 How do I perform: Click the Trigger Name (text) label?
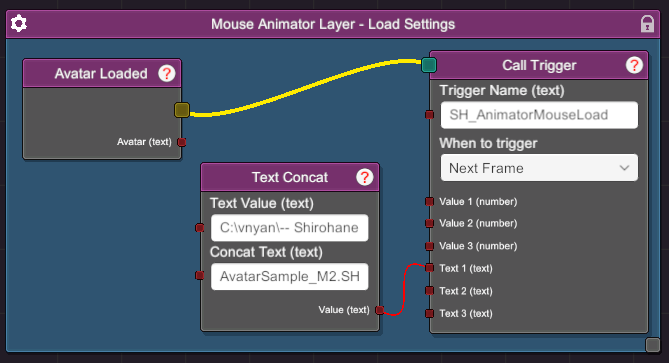(x=502, y=90)
